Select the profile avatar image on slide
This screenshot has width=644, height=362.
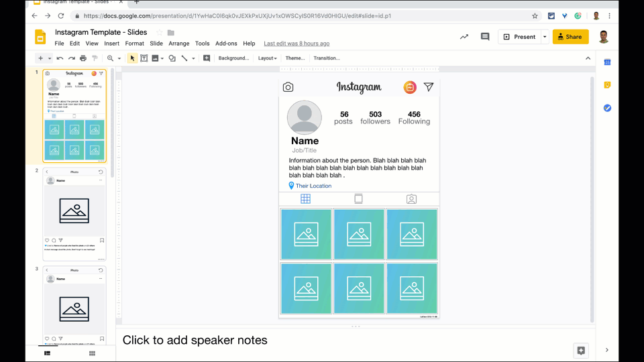(x=305, y=117)
